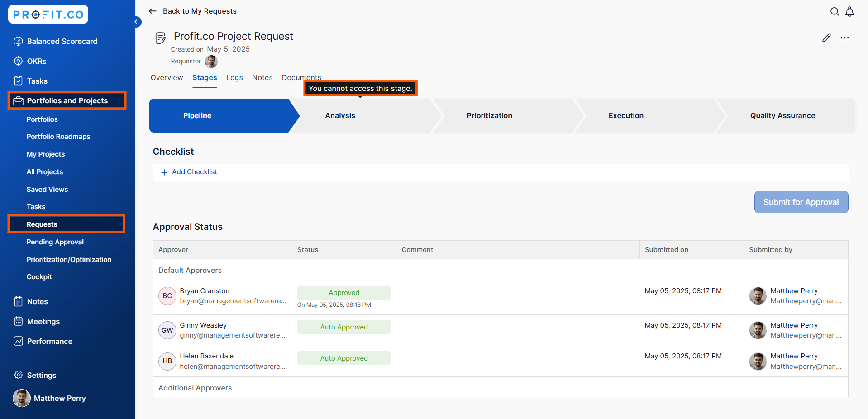This screenshot has height=419, width=868.
Task: Open the Logs tab
Action: 234,77
